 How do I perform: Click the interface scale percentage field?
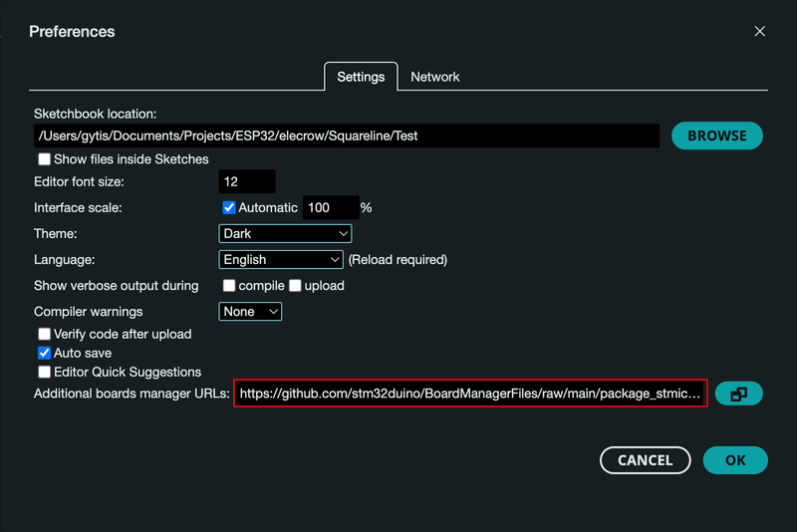[331, 207]
